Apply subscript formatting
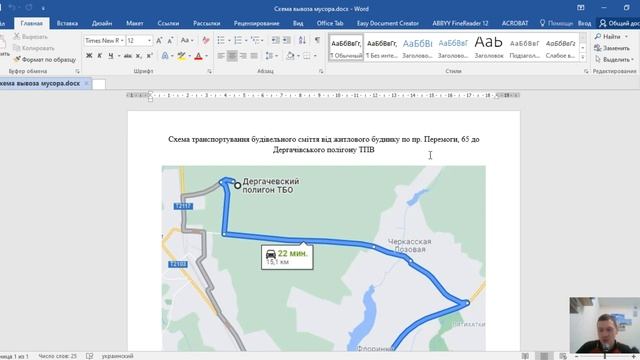640x360 pixels. pos(139,56)
